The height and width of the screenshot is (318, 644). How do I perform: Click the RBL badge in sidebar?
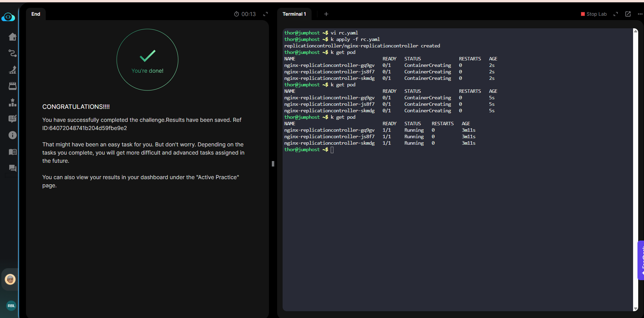click(11, 306)
